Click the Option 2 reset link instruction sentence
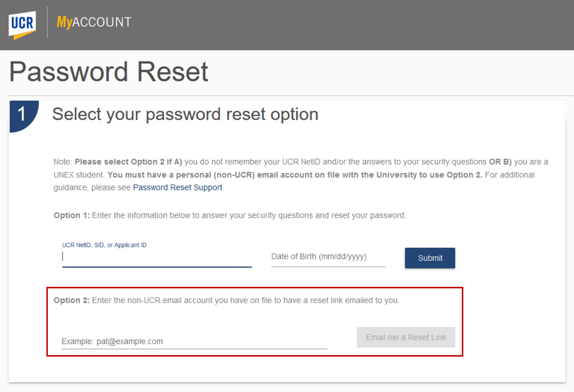The image size is (574, 392). tap(245, 300)
